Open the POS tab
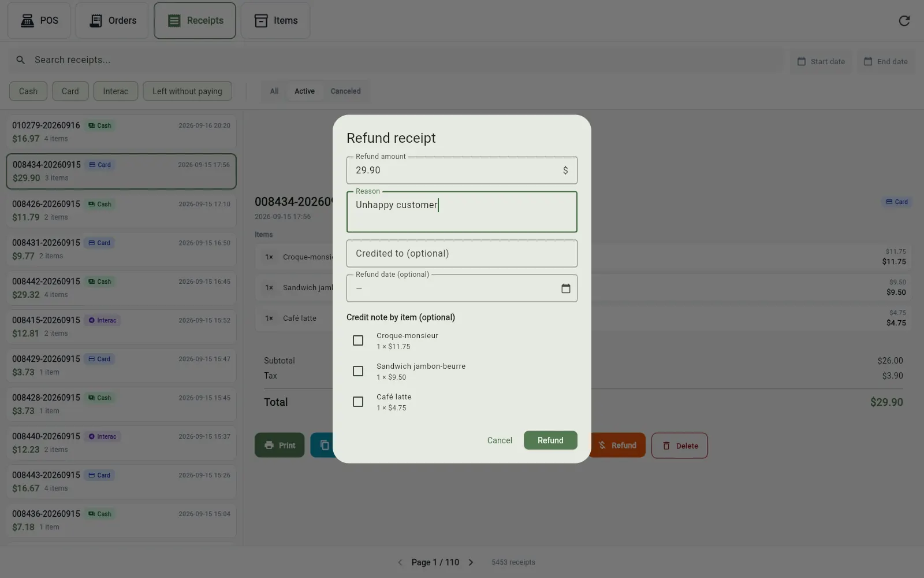The image size is (924, 578). (x=39, y=21)
